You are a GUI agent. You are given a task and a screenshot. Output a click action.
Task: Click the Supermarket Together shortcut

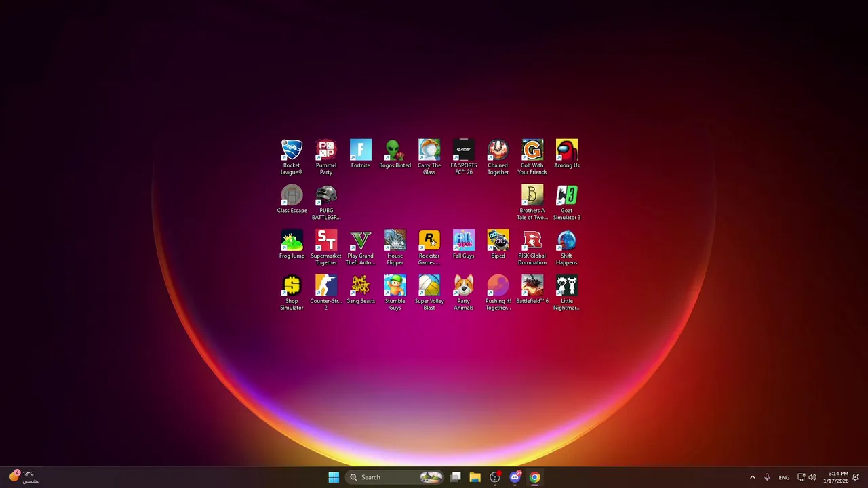[326, 247]
